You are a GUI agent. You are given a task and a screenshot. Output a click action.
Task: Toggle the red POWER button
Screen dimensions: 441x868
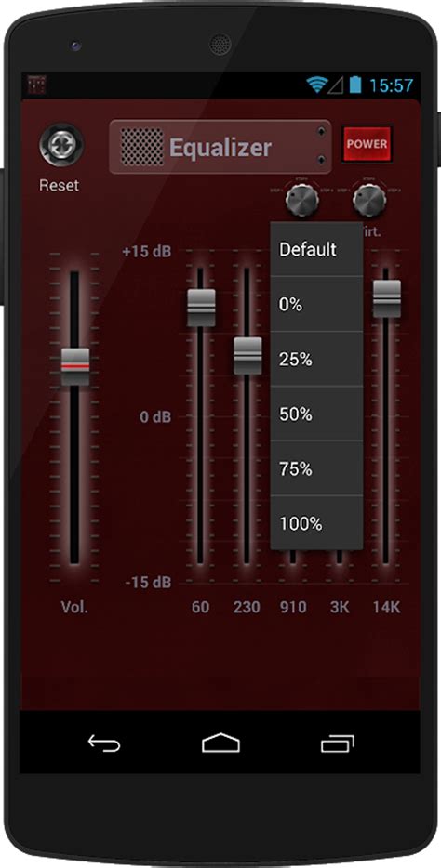(367, 144)
